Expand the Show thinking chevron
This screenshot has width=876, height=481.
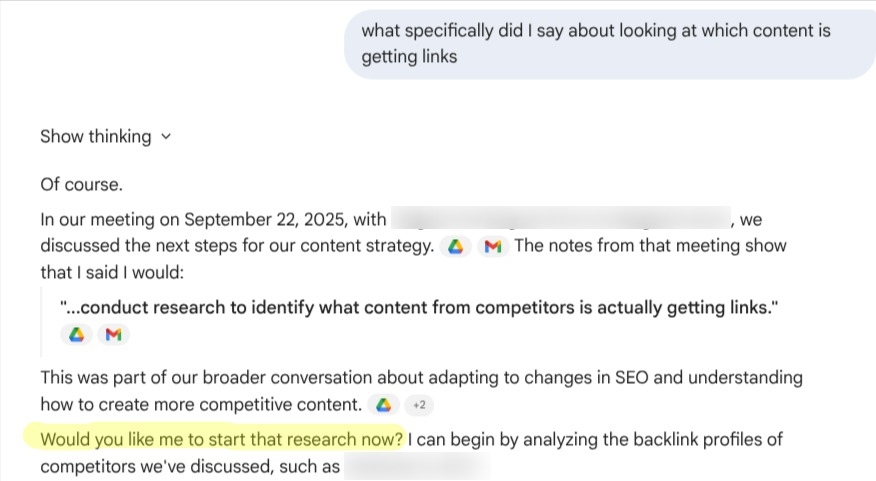pyautogui.click(x=166, y=137)
